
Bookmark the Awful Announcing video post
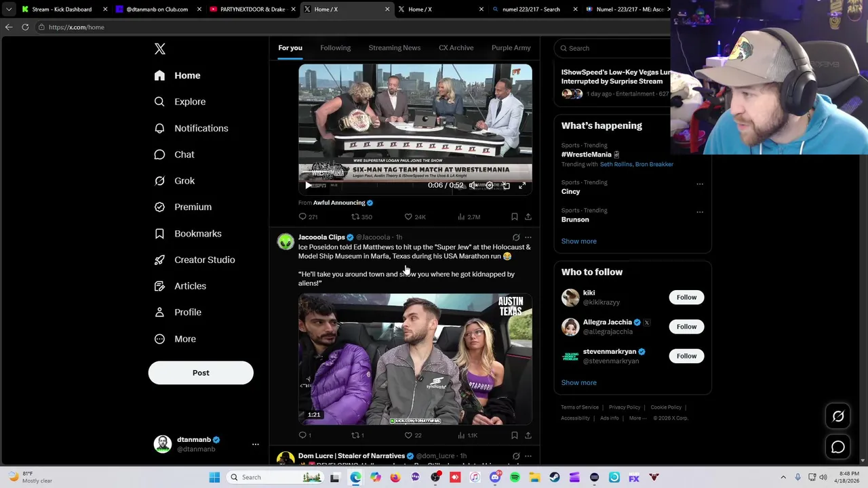point(515,217)
